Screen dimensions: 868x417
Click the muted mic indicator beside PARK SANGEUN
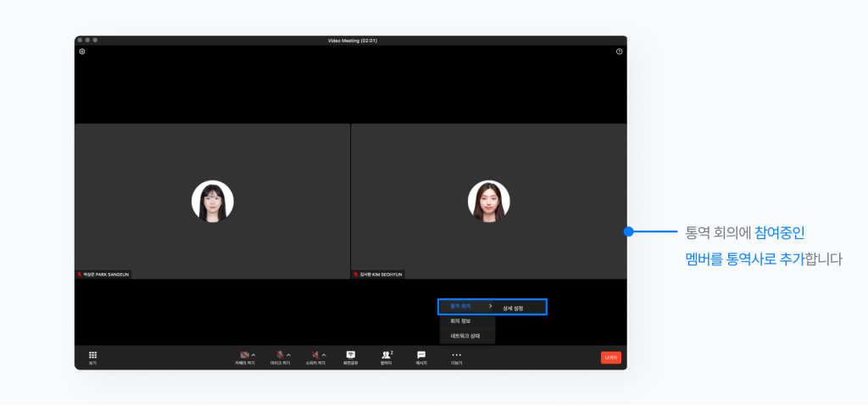(x=80, y=275)
